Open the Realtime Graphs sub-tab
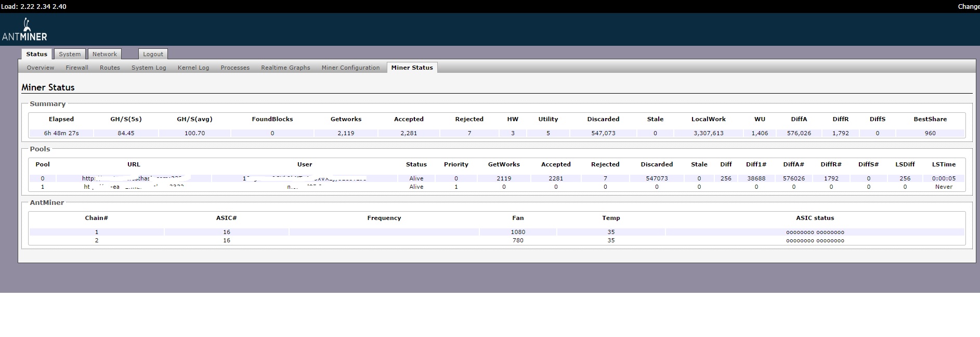Image resolution: width=980 pixels, height=337 pixels. (x=285, y=68)
